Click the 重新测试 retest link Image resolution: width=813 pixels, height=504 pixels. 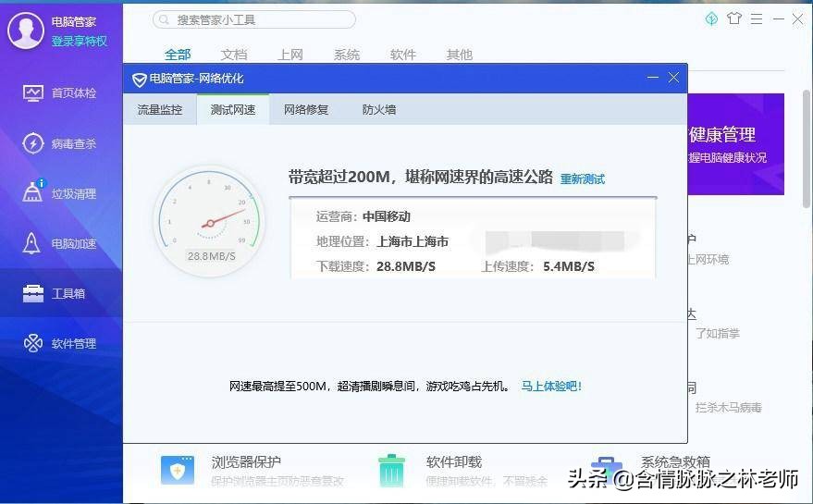point(583,179)
